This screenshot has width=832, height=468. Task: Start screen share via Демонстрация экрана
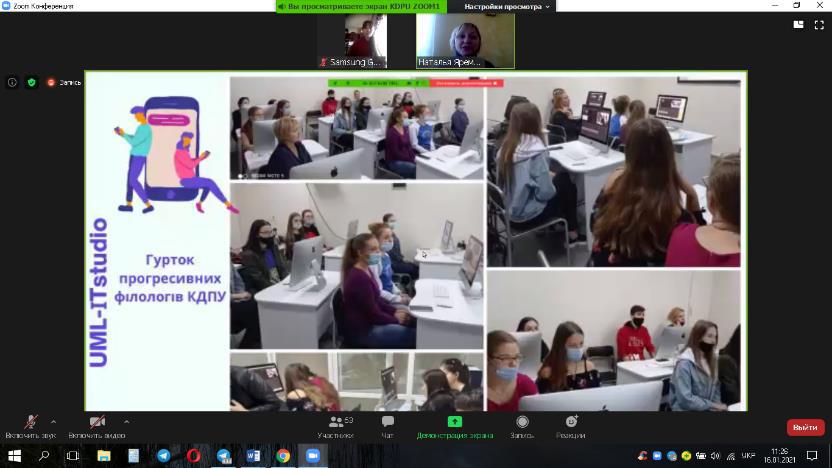point(455,426)
